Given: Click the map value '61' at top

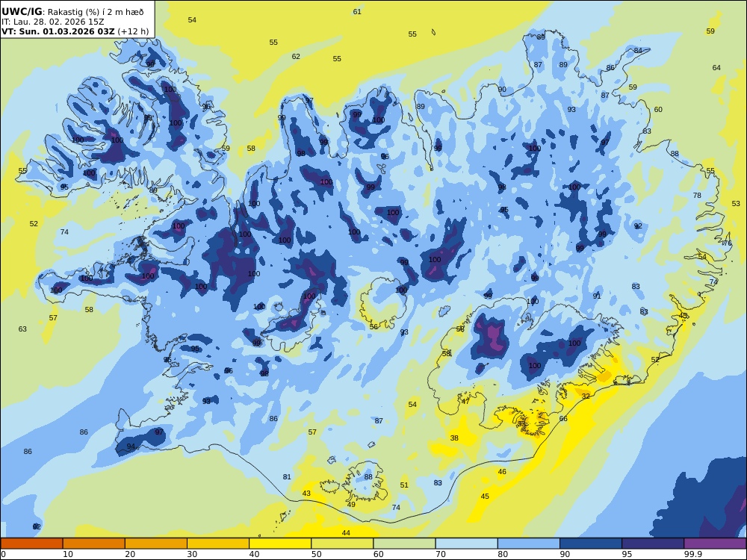Looking at the screenshot, I should [x=357, y=12].
